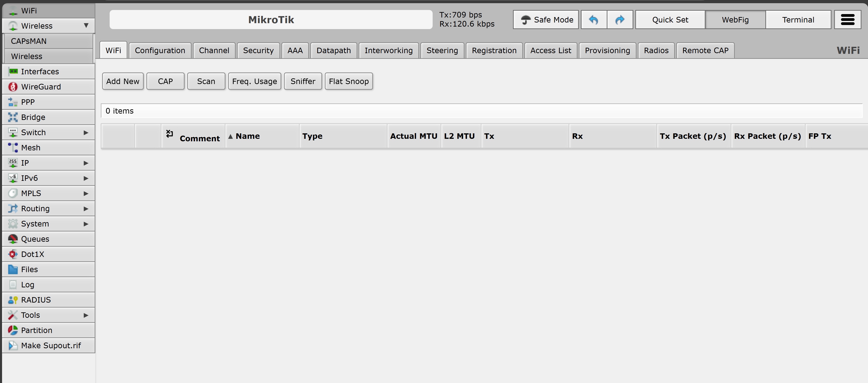Start a wireless Scan
Viewport: 868px width, 383px height.
[x=206, y=81]
